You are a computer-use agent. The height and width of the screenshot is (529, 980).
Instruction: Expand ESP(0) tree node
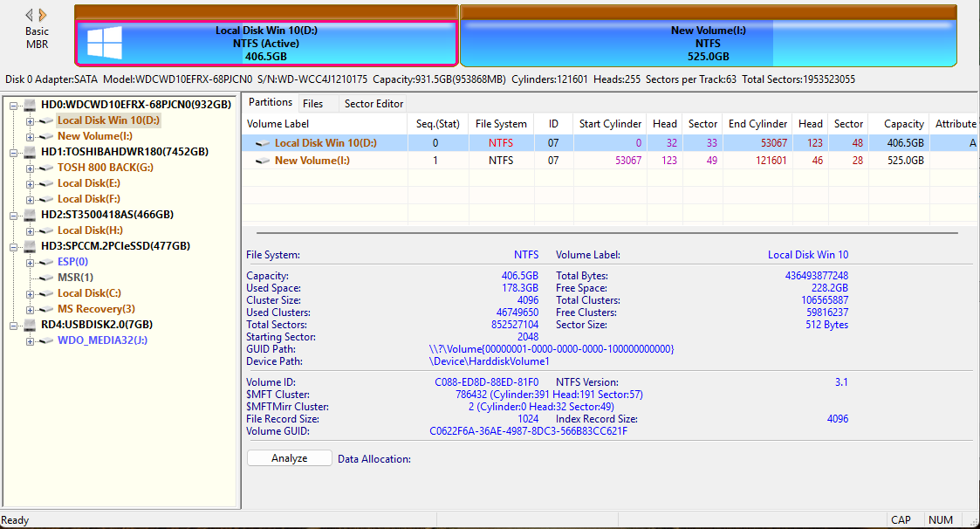(x=30, y=262)
